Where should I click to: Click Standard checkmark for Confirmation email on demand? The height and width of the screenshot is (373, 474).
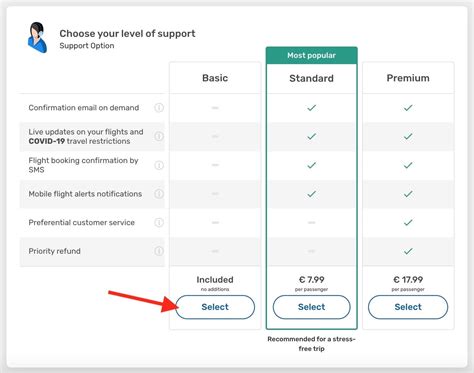point(311,108)
